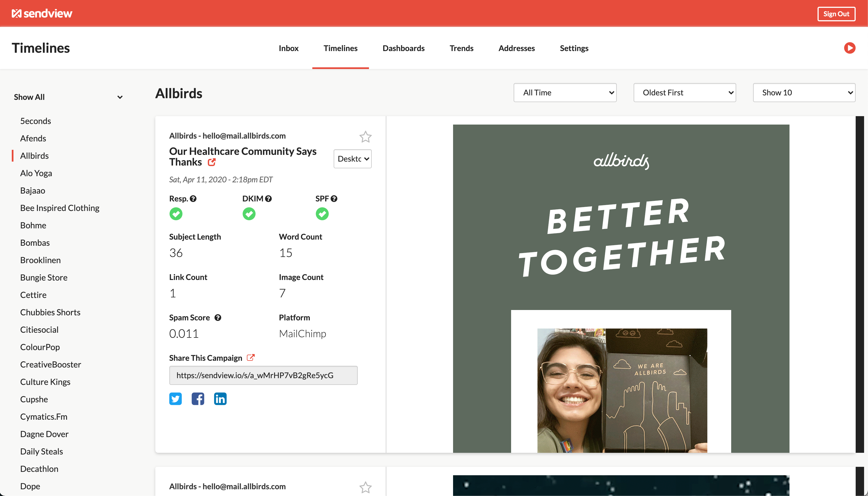Viewport: 868px width, 496px height.
Task: Open the All Time date range dropdown
Action: click(x=565, y=93)
